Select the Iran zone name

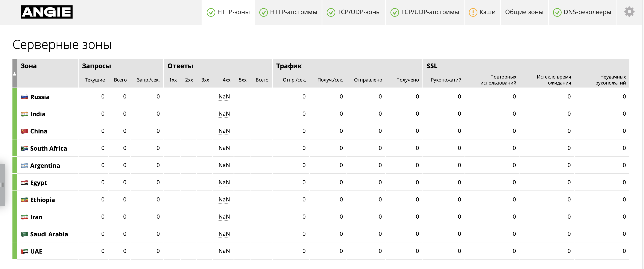tap(36, 217)
